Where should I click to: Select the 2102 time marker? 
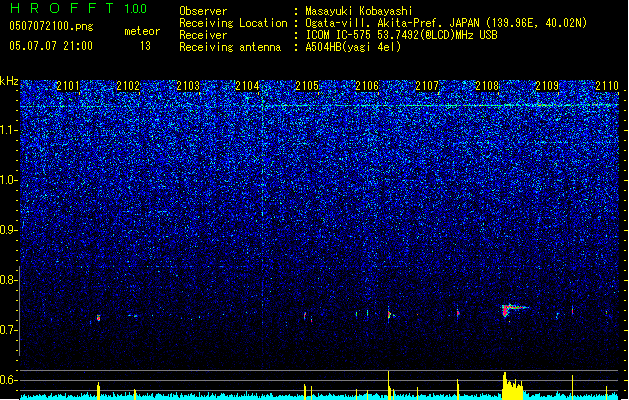[128, 86]
